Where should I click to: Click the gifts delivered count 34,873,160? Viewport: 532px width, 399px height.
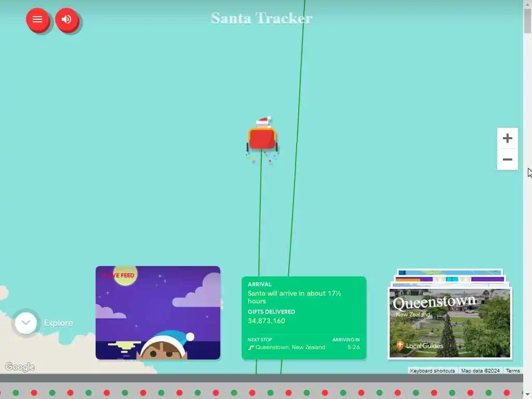click(267, 321)
